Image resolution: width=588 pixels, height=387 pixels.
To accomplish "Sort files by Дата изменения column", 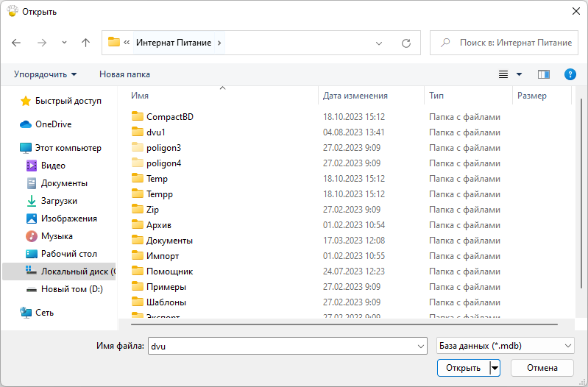I will 355,96.
